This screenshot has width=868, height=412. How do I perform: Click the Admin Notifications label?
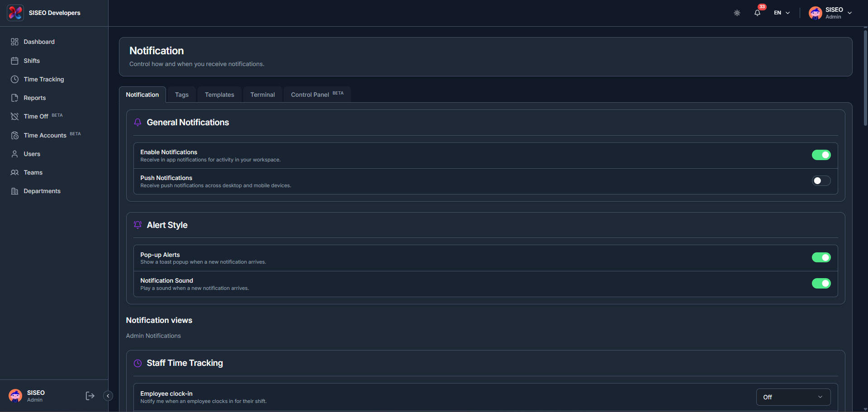coord(153,336)
